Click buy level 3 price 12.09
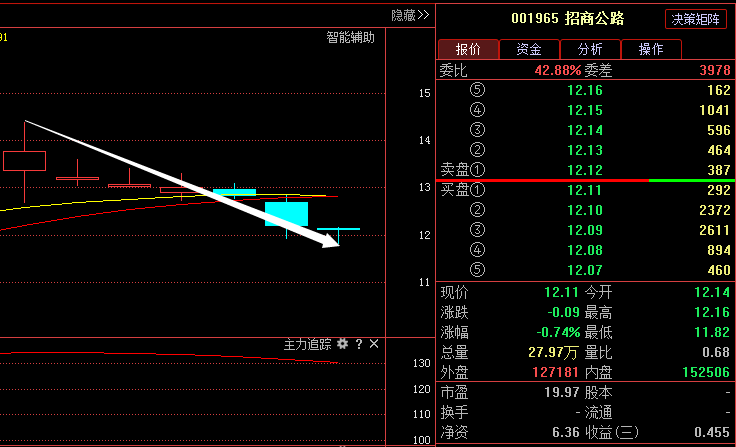Image resolution: width=736 pixels, height=447 pixels. [x=584, y=230]
